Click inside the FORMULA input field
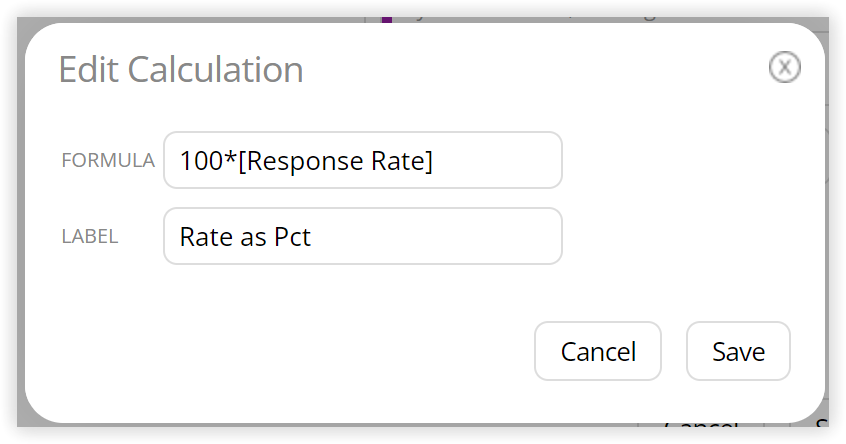 coord(363,160)
